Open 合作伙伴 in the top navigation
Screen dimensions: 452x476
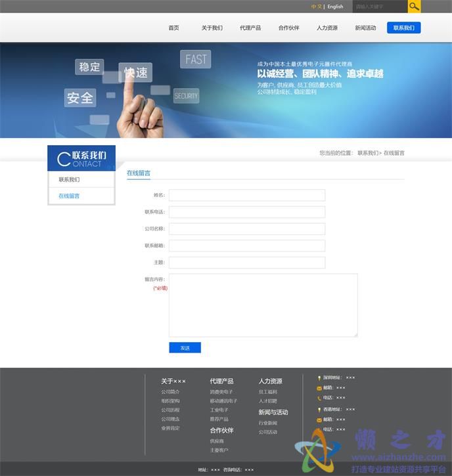289,28
